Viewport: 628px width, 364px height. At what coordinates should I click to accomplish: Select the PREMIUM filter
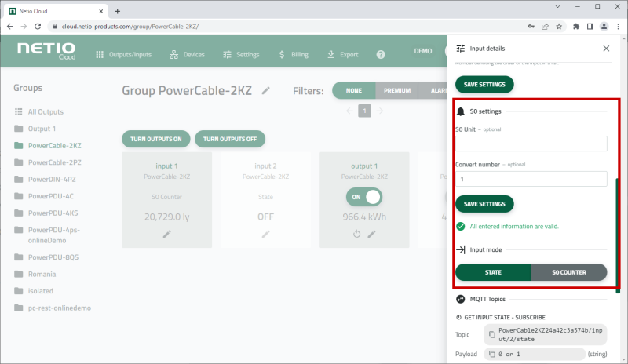tap(396, 91)
